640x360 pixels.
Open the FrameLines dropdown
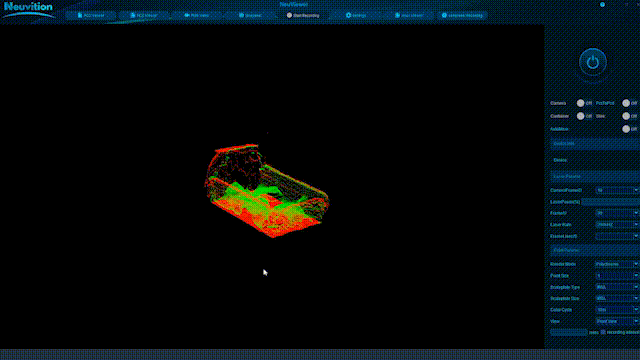617,236
